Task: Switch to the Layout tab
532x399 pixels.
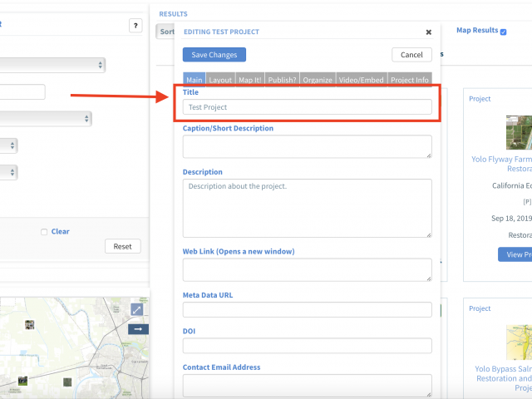Action: click(220, 80)
